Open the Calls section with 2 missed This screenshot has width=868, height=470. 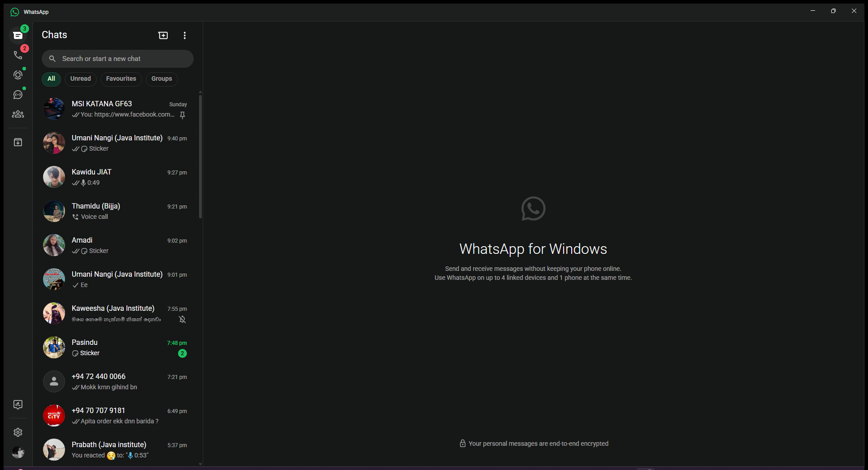click(x=18, y=55)
